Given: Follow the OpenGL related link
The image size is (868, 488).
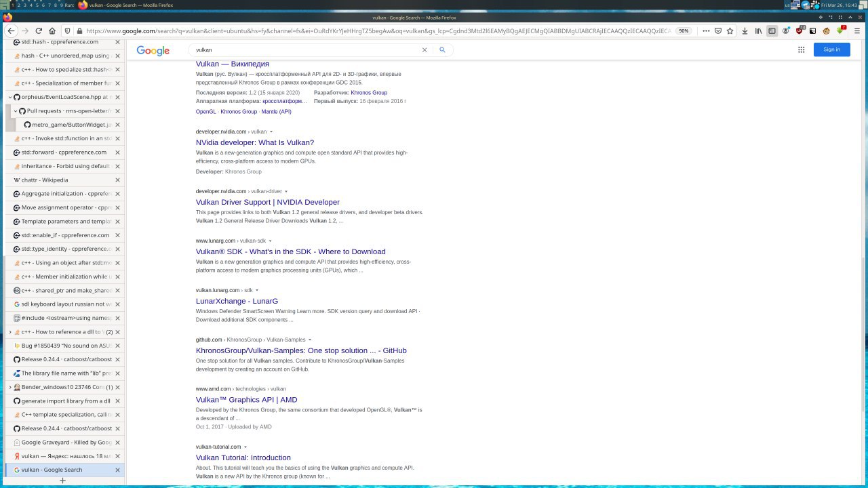Looking at the screenshot, I should point(206,112).
